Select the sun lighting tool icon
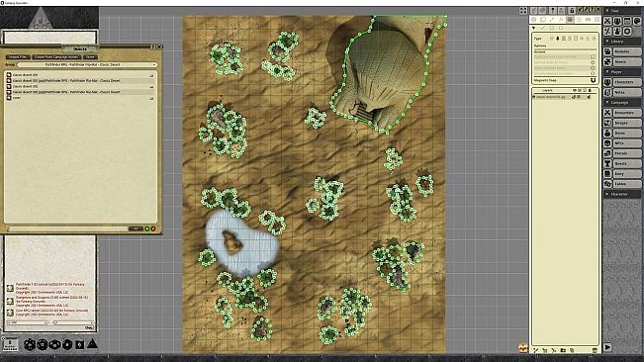 click(579, 20)
